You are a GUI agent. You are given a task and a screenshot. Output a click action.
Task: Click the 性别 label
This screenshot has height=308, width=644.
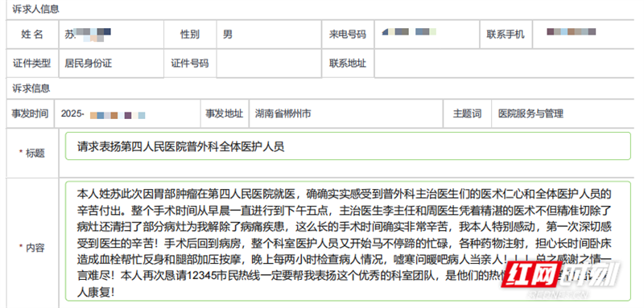click(190, 35)
